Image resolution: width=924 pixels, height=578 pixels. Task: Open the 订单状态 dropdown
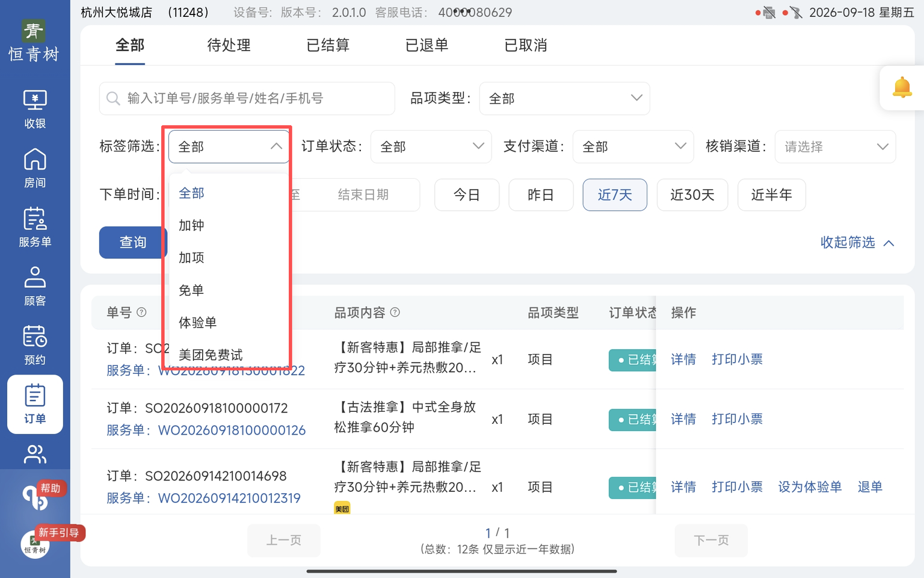click(x=431, y=146)
